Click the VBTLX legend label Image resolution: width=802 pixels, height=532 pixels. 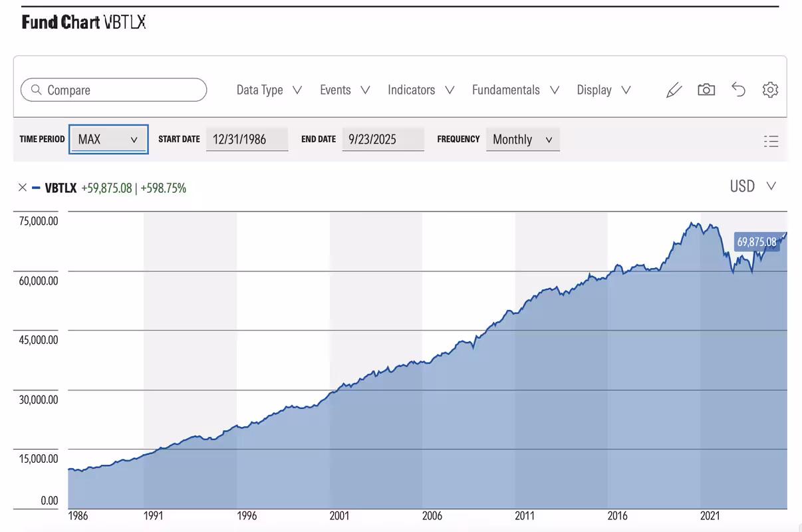coord(61,188)
